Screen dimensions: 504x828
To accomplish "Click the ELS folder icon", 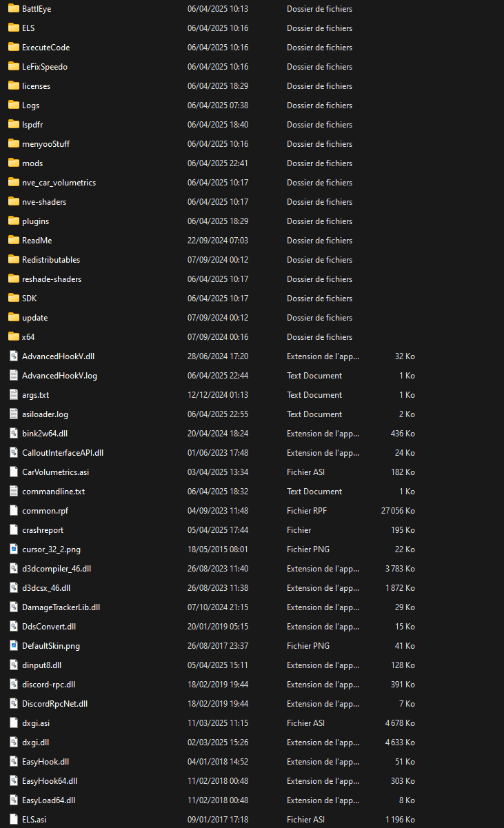I will coord(14,28).
